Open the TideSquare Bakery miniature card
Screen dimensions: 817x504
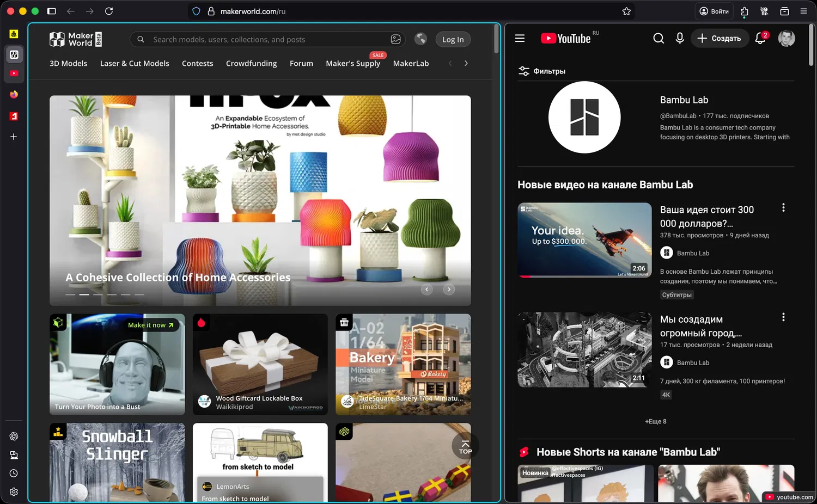[403, 364]
